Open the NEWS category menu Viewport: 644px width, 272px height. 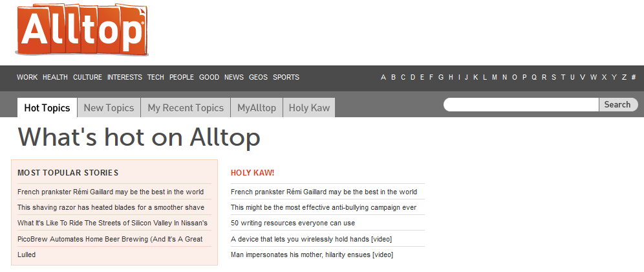tap(233, 77)
